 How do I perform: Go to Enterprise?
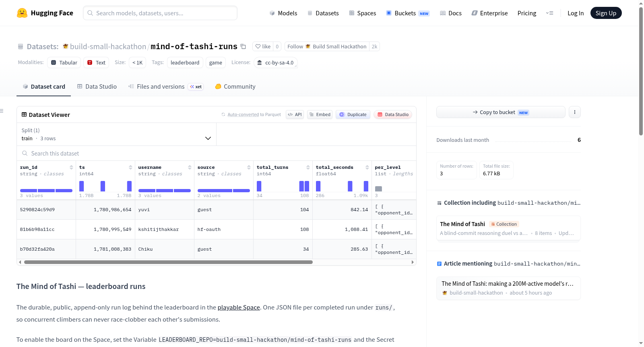click(489, 13)
